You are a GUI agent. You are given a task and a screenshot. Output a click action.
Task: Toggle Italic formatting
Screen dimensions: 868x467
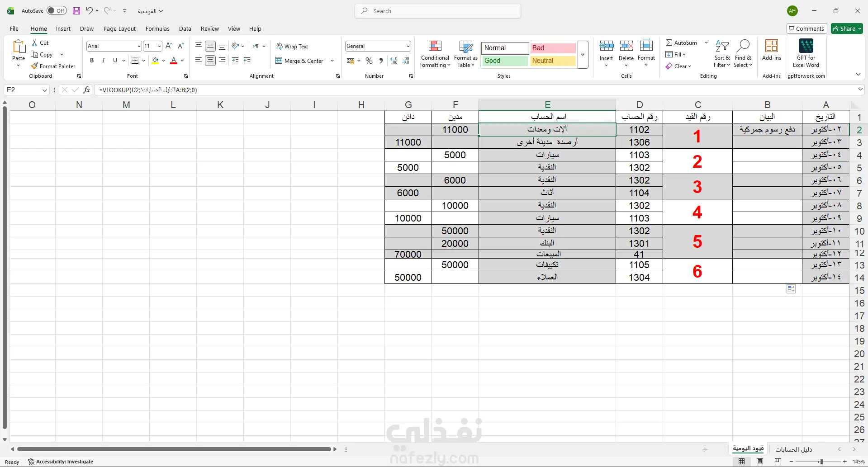[x=103, y=60]
